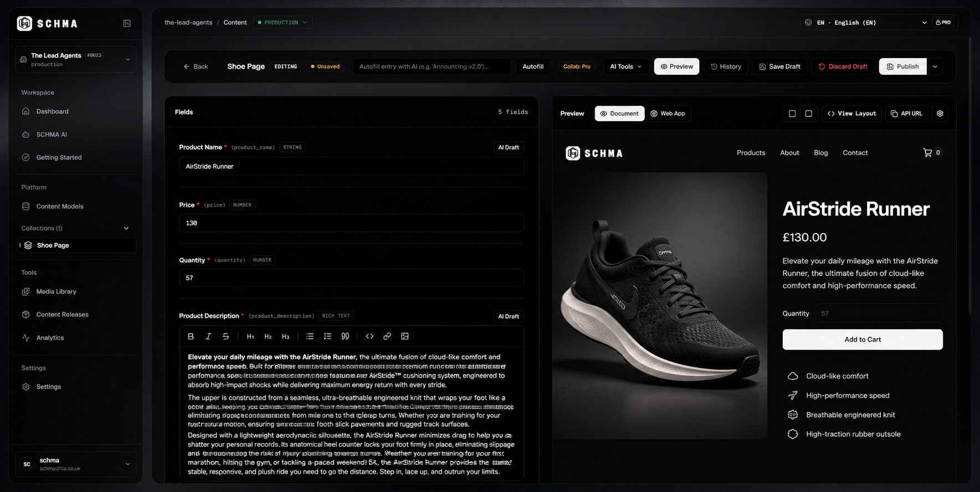
Task: Click AI Draft for Product Description
Action: click(508, 317)
